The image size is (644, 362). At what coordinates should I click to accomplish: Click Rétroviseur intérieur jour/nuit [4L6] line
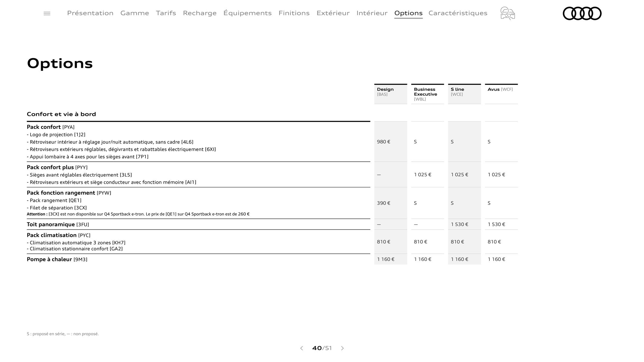point(110,142)
